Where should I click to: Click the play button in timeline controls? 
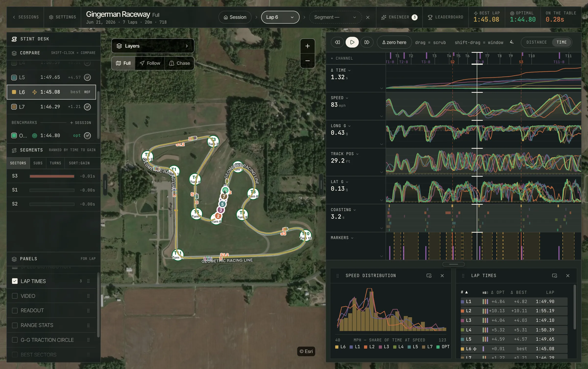(352, 42)
